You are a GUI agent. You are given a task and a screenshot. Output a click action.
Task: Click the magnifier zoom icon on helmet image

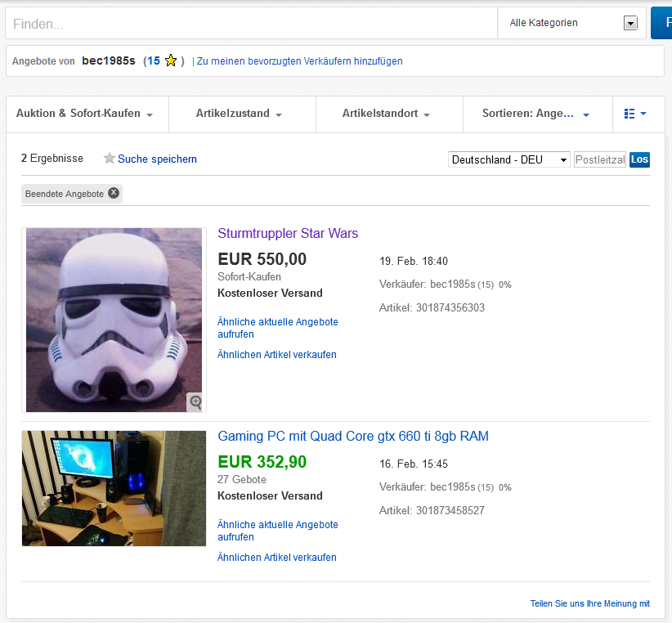click(x=196, y=401)
